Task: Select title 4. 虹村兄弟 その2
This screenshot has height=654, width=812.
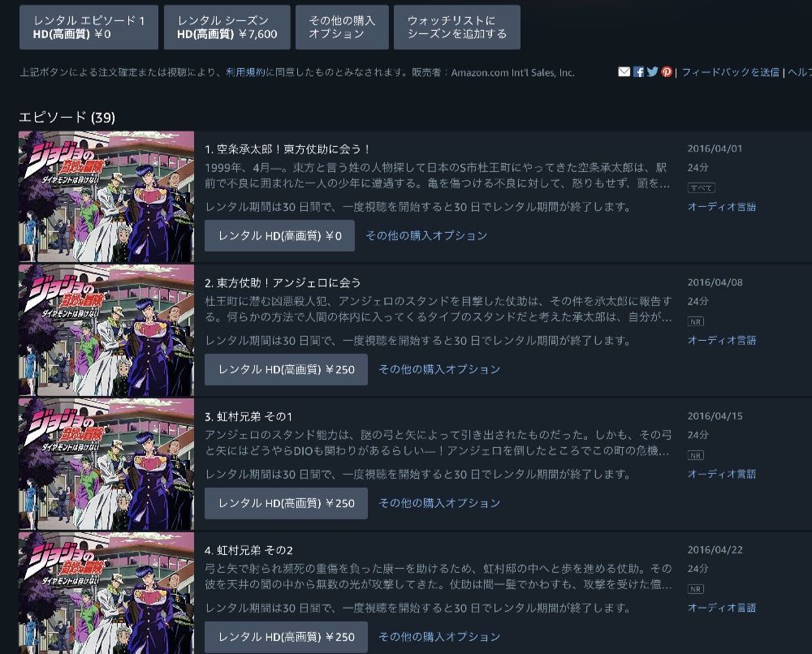Action: click(248, 550)
